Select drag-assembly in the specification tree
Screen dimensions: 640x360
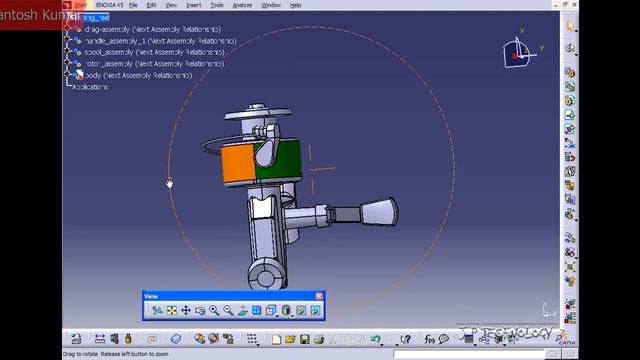click(x=153, y=29)
